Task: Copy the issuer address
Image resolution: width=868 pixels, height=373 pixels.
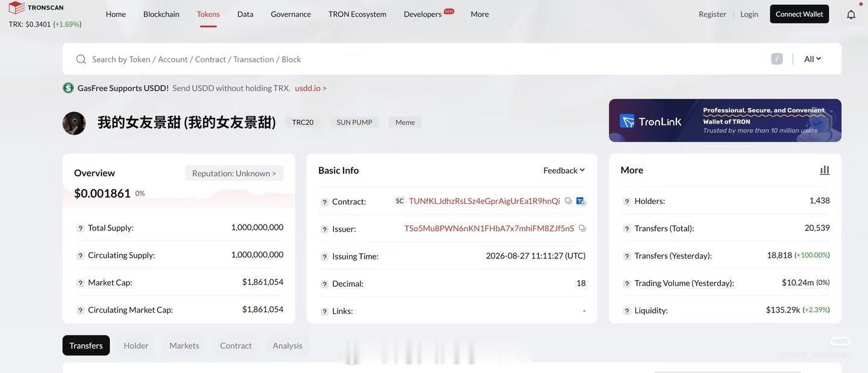Action: coord(582,228)
